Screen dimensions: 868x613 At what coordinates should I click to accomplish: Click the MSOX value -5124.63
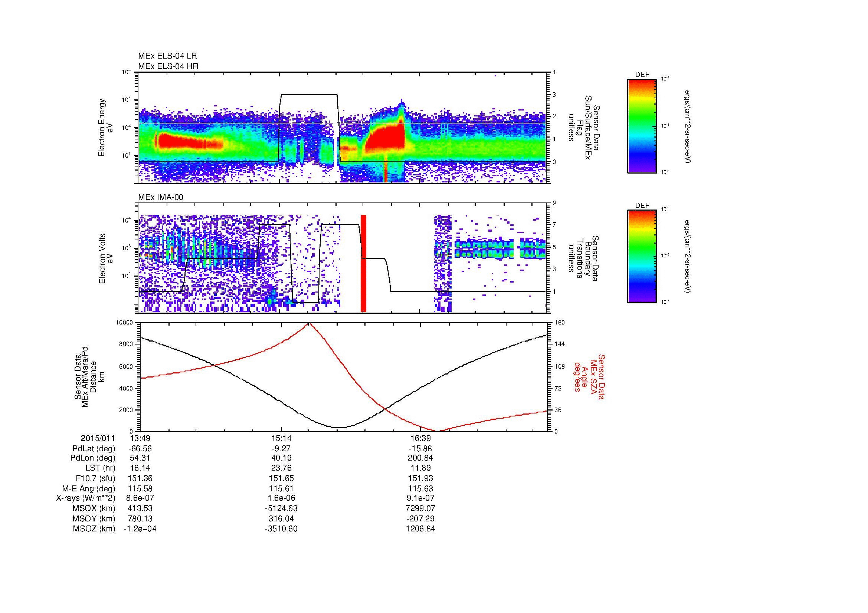281,509
